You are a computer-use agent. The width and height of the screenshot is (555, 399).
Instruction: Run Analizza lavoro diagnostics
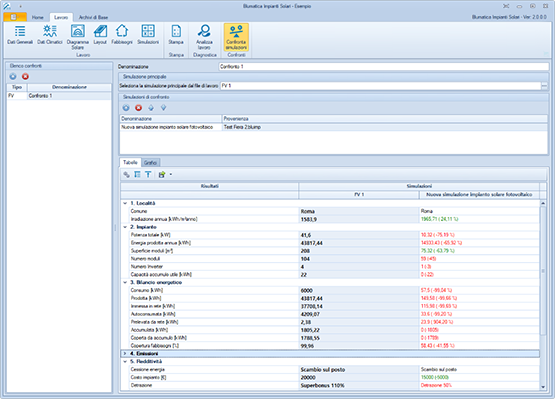204,37
